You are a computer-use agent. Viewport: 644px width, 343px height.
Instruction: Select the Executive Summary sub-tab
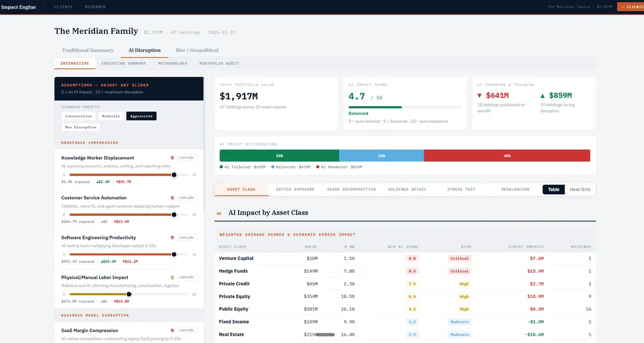click(x=124, y=63)
